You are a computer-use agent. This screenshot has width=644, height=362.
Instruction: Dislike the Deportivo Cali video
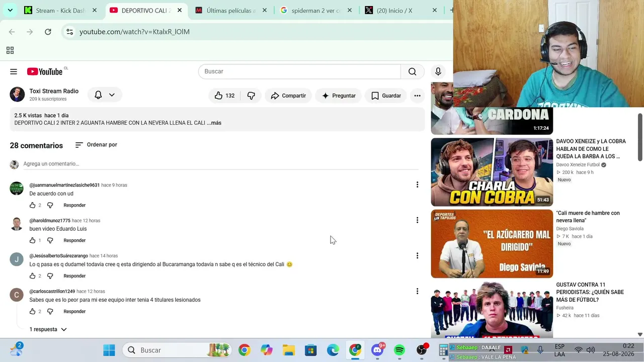pyautogui.click(x=251, y=96)
